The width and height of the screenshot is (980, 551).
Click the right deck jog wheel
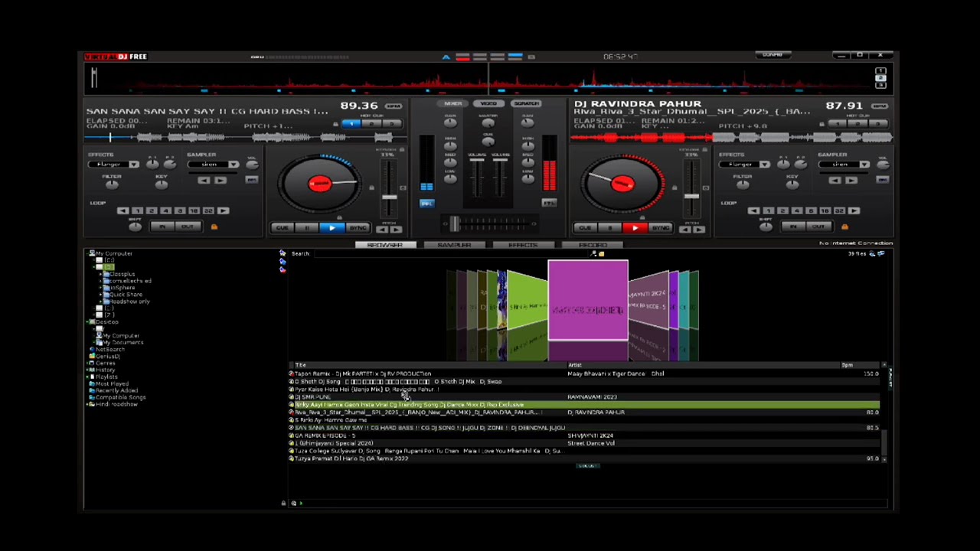point(622,184)
